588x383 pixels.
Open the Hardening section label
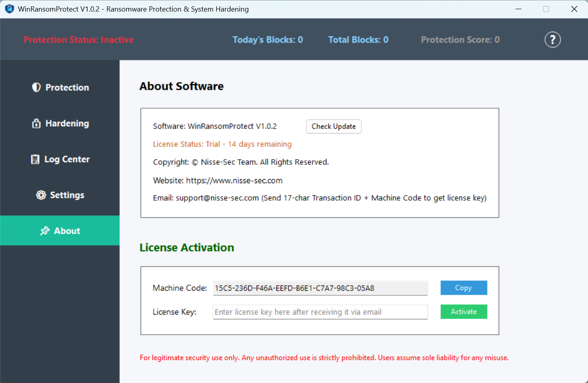click(x=67, y=123)
